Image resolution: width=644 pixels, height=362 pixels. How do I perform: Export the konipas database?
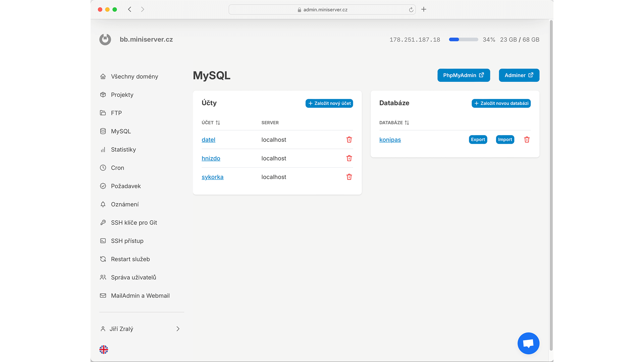pos(478,139)
